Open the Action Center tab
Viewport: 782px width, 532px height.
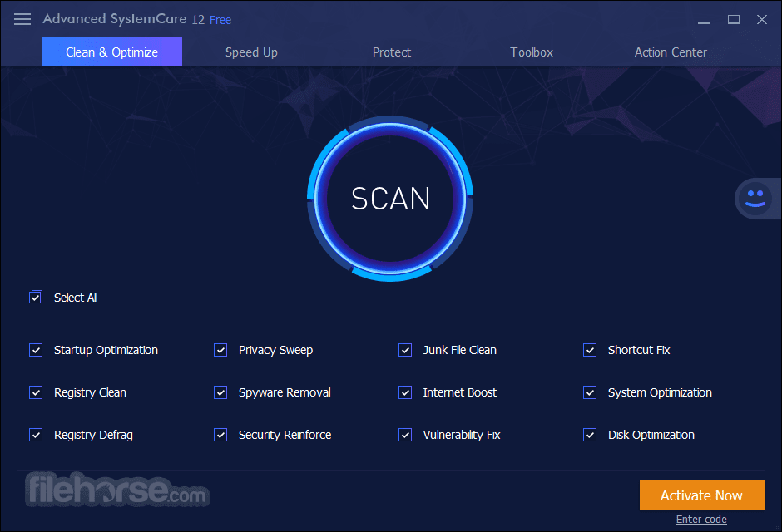click(x=671, y=52)
